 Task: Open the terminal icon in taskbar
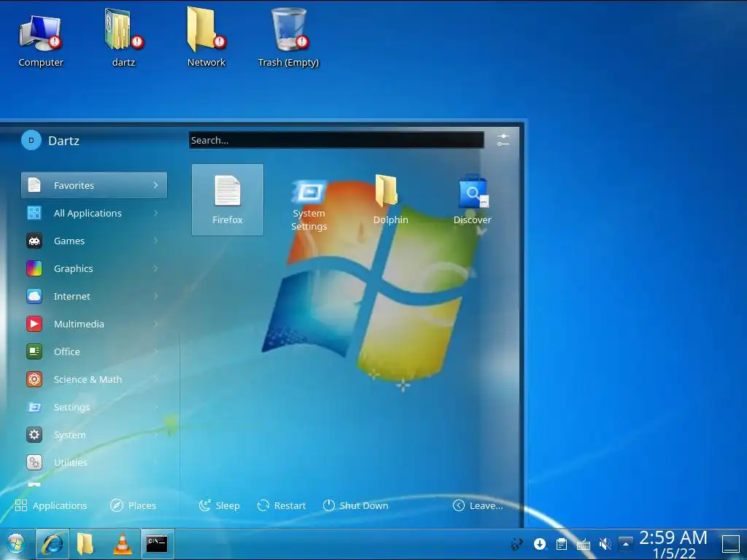(x=157, y=543)
